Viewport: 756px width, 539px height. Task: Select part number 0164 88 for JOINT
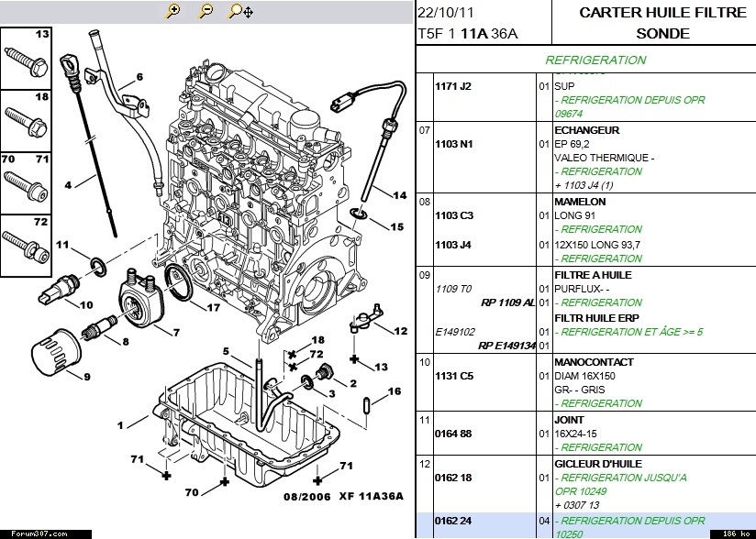(452, 434)
